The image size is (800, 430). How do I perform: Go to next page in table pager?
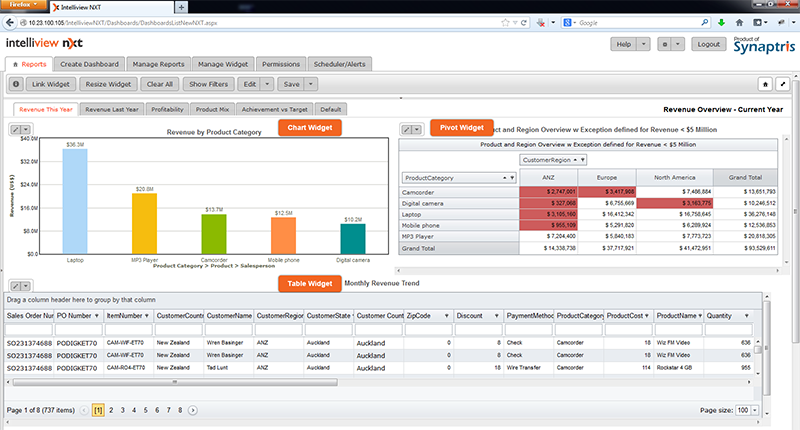tap(193, 410)
